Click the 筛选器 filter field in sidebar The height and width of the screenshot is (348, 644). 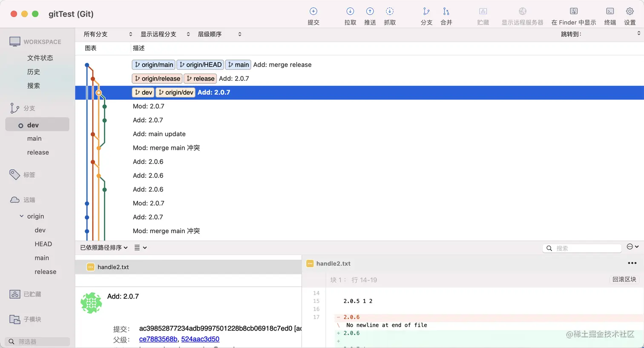click(37, 342)
